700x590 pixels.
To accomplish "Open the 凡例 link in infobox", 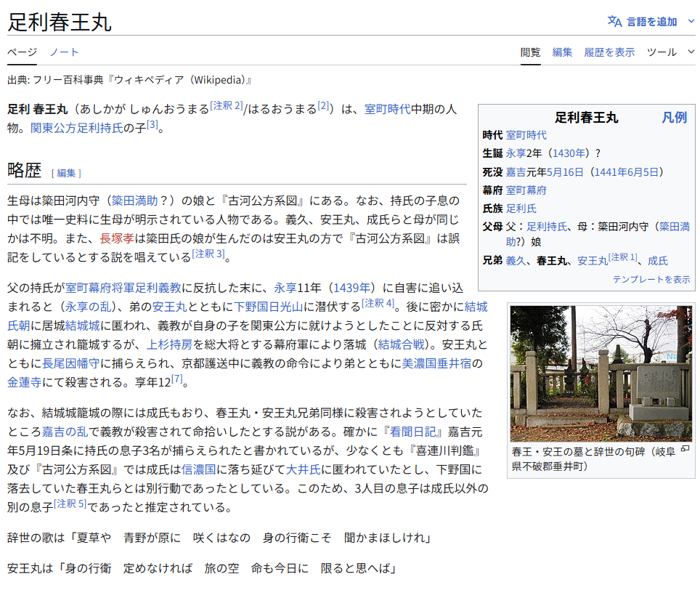I will point(674,117).
